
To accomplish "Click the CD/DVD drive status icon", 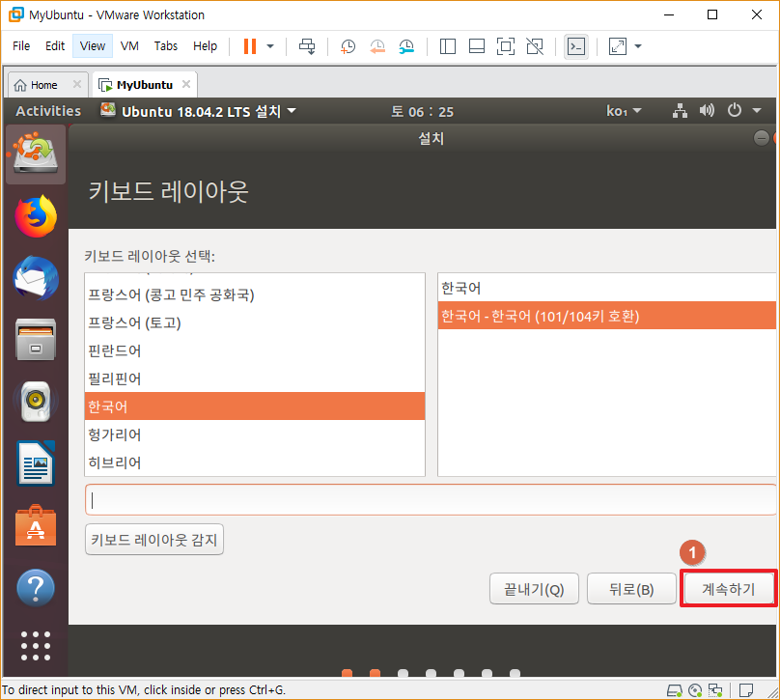I will (695, 690).
